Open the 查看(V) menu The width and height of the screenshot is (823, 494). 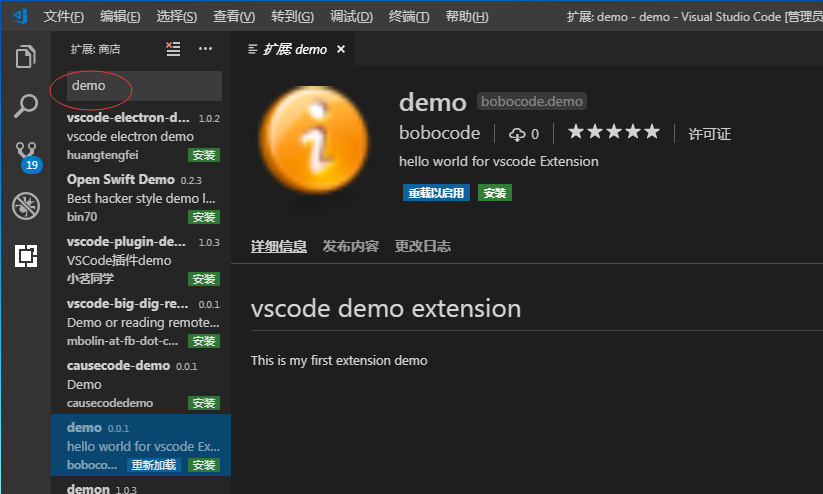(x=234, y=16)
